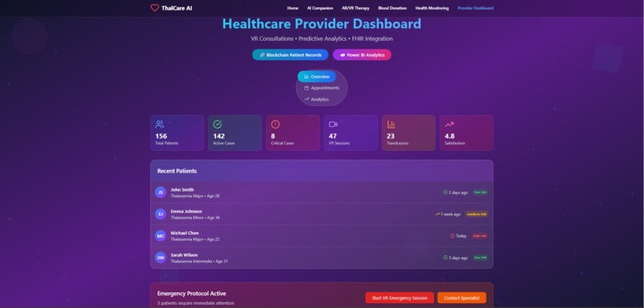The height and width of the screenshot is (308, 644).
Task: Click the calendar icon beside Appointments
Action: 306,88
